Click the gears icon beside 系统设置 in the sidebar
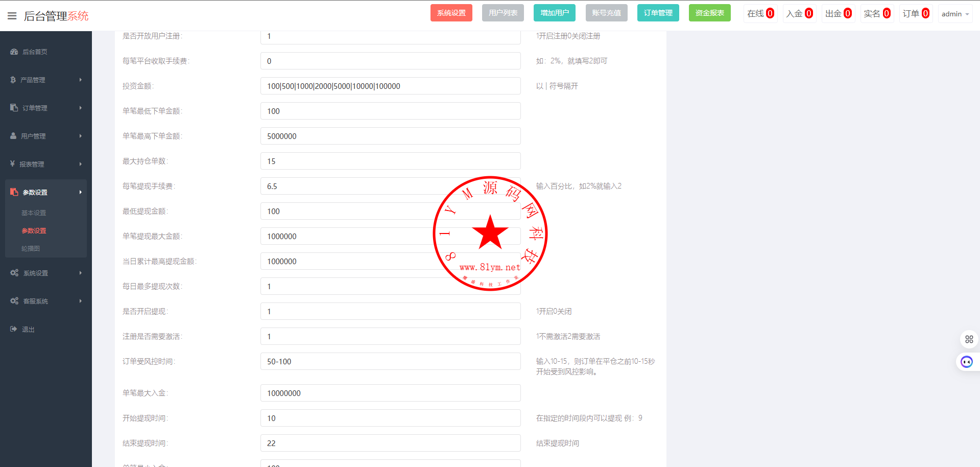 coord(14,273)
